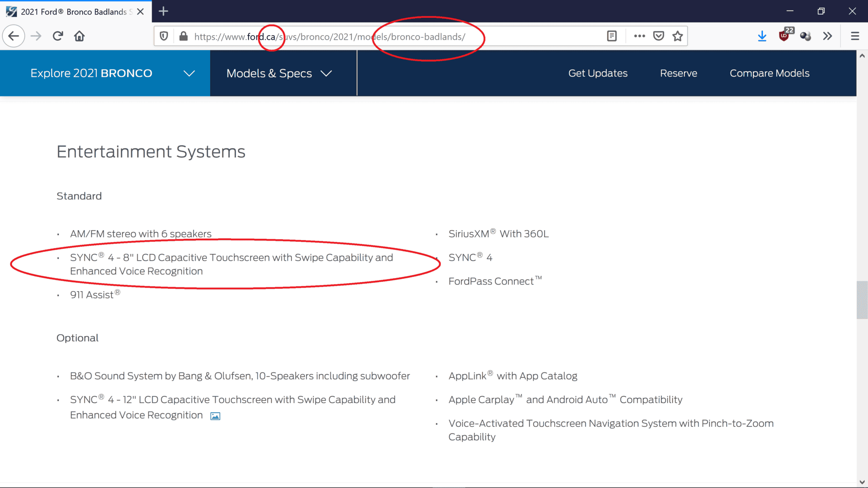This screenshot has height=488, width=868.
Task: Select the 2021 Ford Bronco Badlands tab
Action: 76,11
